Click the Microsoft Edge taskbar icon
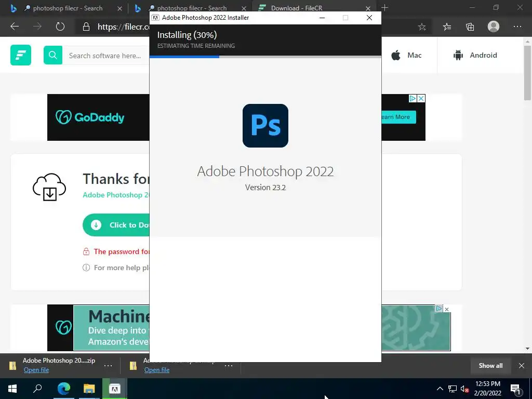Viewport: 532px width, 399px height. click(63, 389)
